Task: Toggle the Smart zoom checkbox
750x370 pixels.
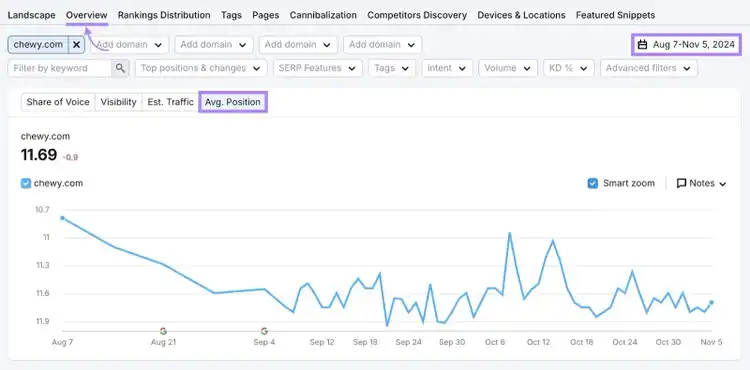Action: point(593,184)
